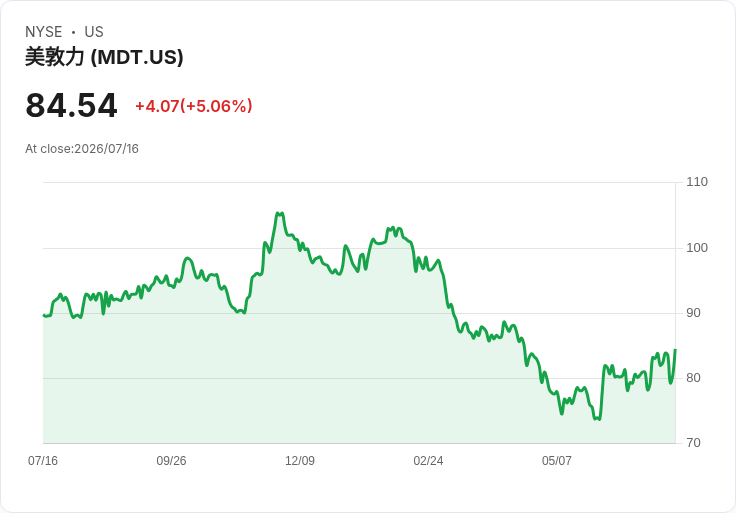This screenshot has width=736, height=513.
Task: Open the 美敦力 (MDT.US) stock title
Action: [104, 57]
